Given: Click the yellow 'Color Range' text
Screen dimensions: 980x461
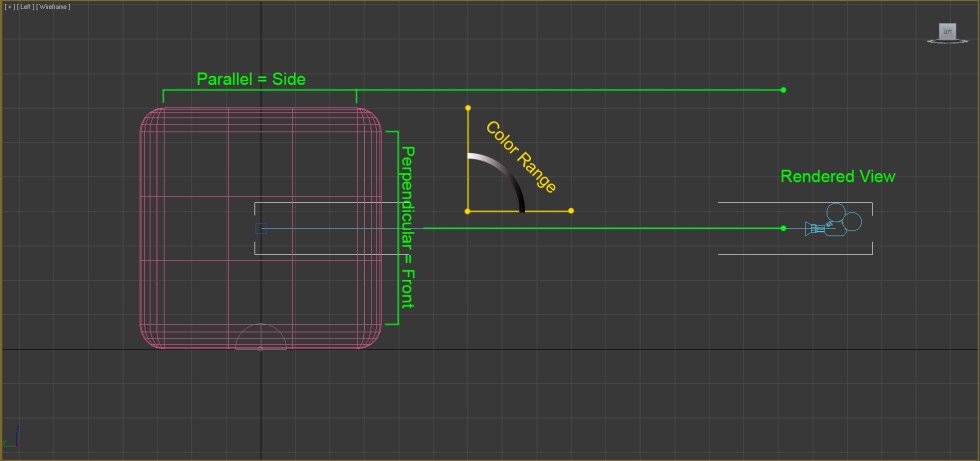Looking at the screenshot, I should (521, 157).
